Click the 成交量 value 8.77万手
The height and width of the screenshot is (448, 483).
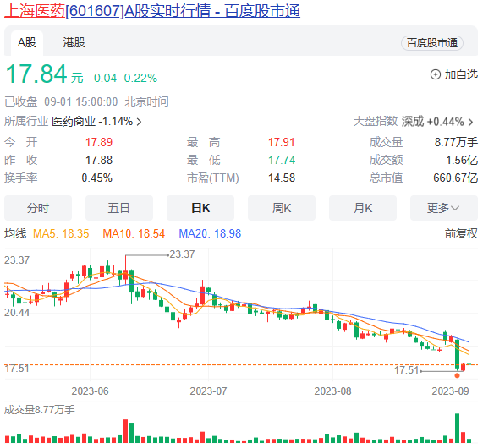456,142
